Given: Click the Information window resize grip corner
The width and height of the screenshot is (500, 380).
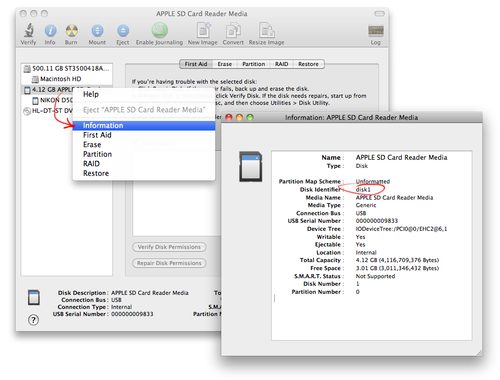Looking at the screenshot, I should (x=479, y=353).
